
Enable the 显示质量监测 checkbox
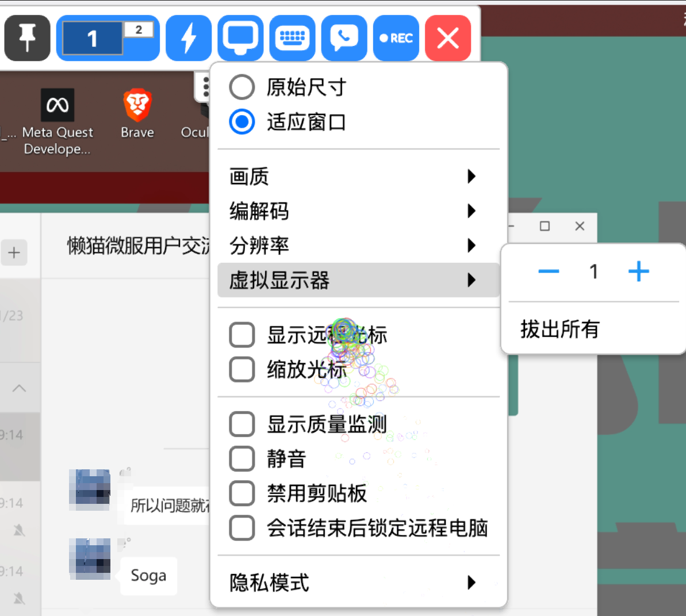[242, 424]
